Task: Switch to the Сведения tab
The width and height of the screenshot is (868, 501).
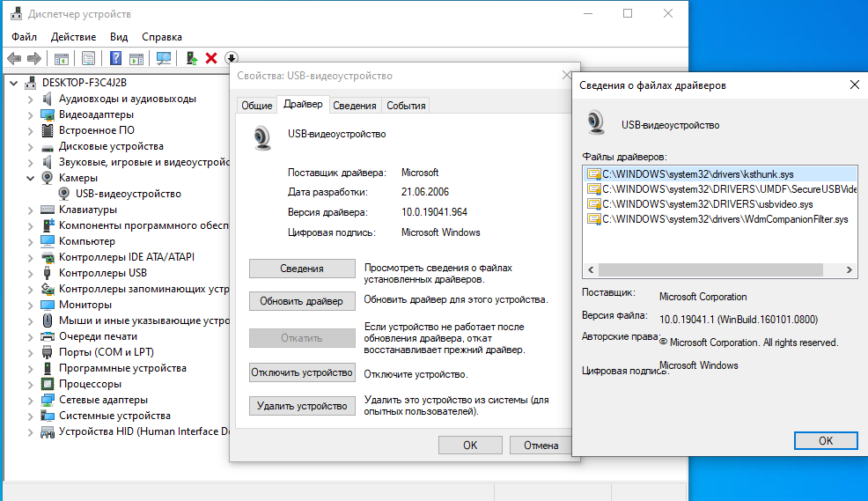Action: click(x=355, y=106)
